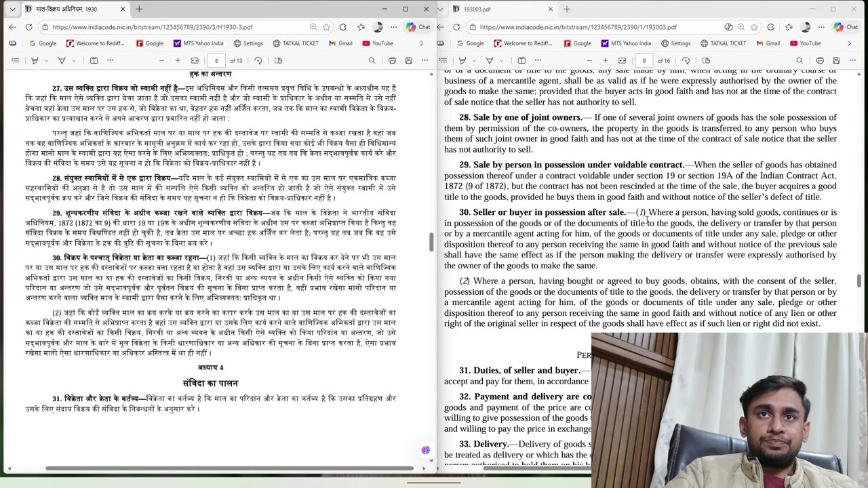This screenshot has height=488, width=868.
Task: Open tab actions menu in left window
Action: click(x=12, y=9)
